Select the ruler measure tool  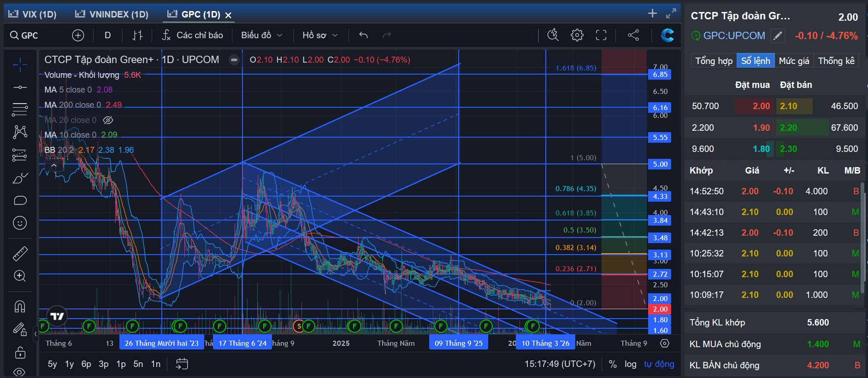pyautogui.click(x=20, y=253)
